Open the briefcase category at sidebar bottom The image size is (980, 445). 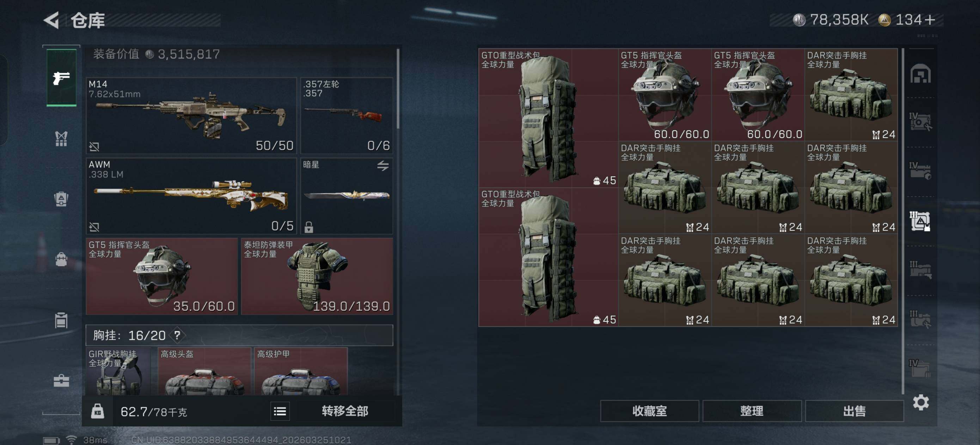61,380
